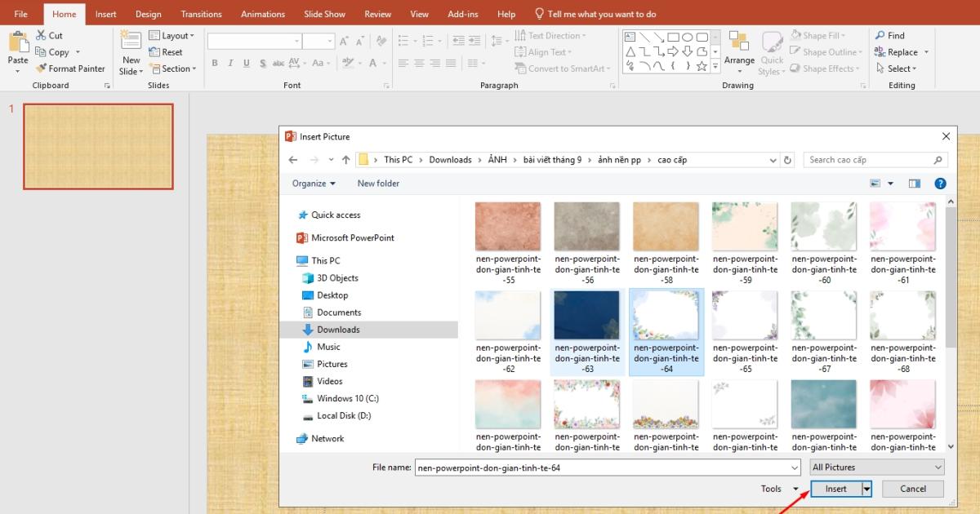The height and width of the screenshot is (514, 980).
Task: Switch to the Design ribbon tab
Action: pyautogui.click(x=148, y=13)
